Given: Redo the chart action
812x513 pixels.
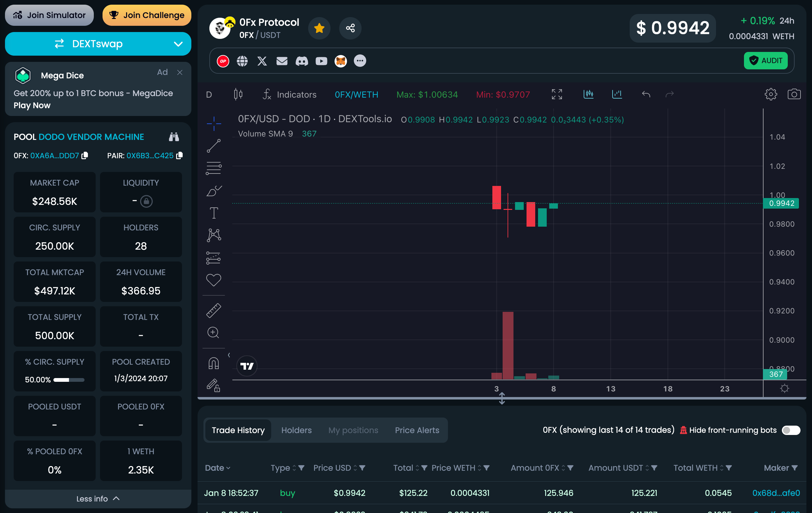Looking at the screenshot, I should click(x=669, y=94).
